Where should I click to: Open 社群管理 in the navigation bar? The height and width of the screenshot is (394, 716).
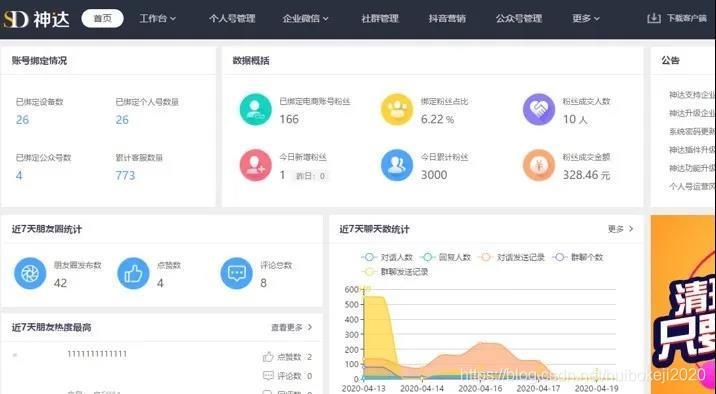coord(380,19)
